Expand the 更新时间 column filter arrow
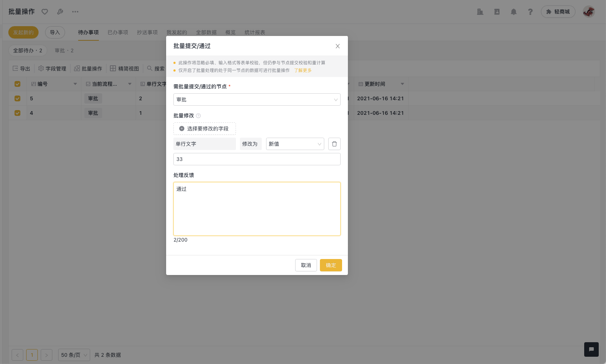 (402, 84)
